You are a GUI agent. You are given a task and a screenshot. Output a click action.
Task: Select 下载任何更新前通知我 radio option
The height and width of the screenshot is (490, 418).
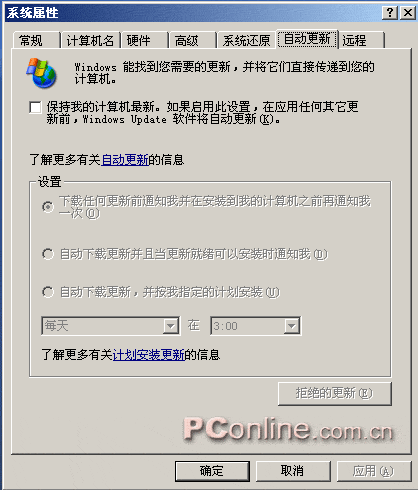[x=48, y=207]
